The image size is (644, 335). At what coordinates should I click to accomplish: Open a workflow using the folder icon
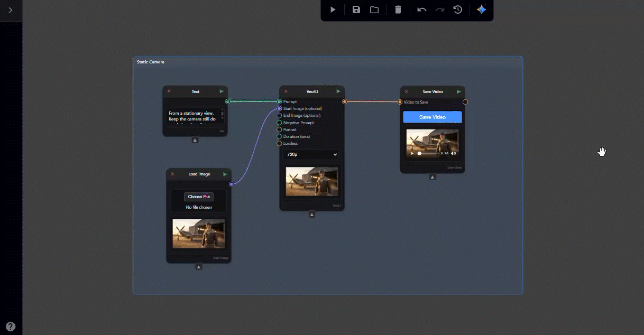pyautogui.click(x=374, y=10)
